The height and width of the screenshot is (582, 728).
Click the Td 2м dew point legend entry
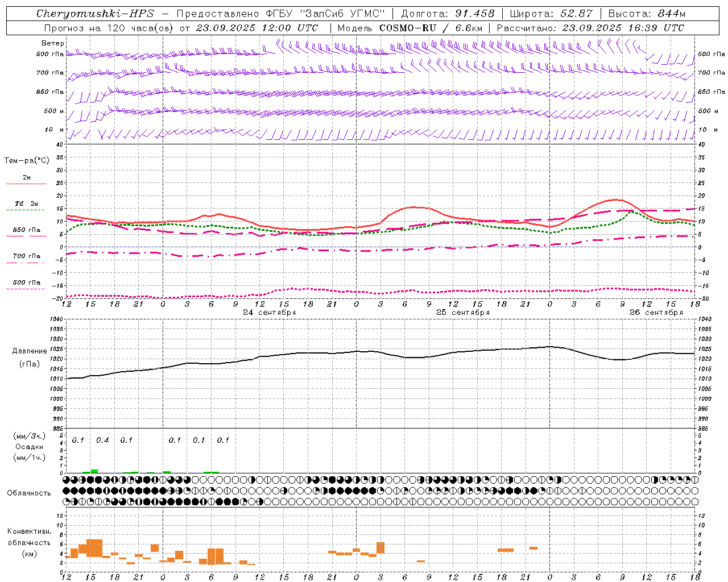click(x=26, y=203)
